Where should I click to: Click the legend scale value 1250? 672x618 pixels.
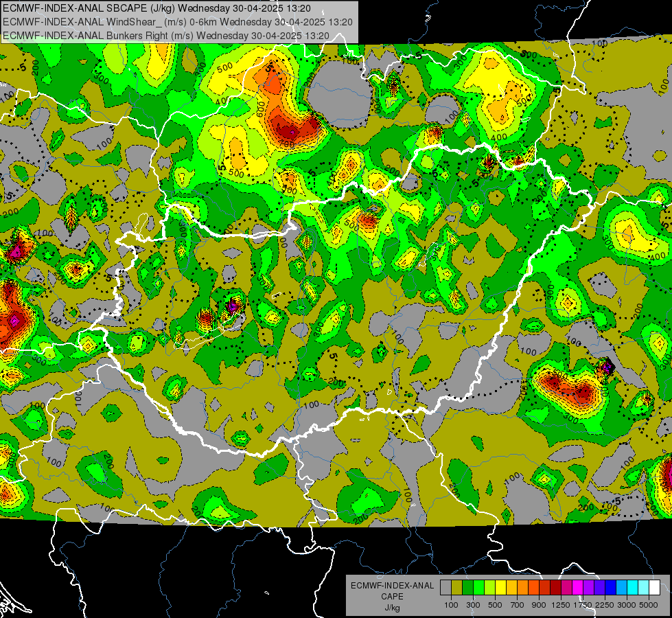click(x=561, y=605)
